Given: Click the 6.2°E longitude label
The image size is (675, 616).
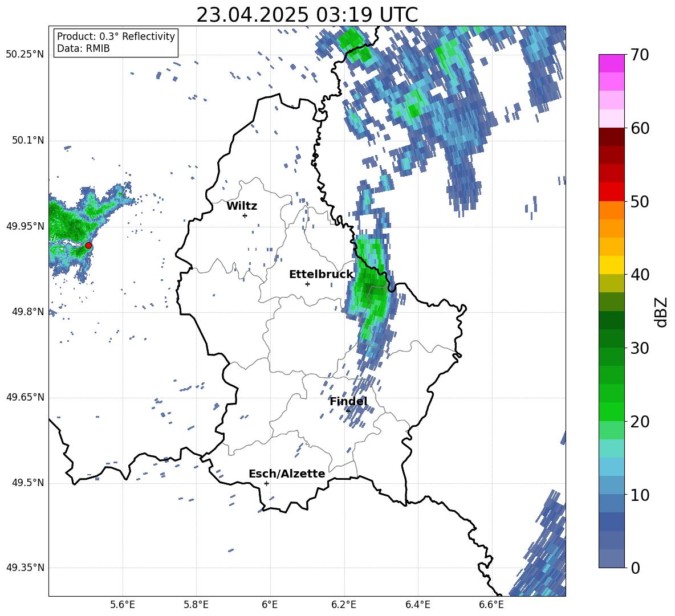Looking at the screenshot, I should click(344, 605).
